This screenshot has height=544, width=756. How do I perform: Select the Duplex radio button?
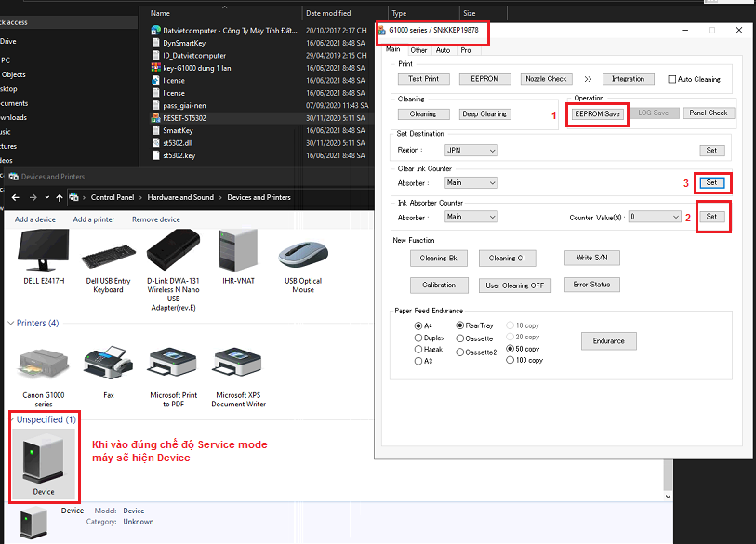point(418,338)
